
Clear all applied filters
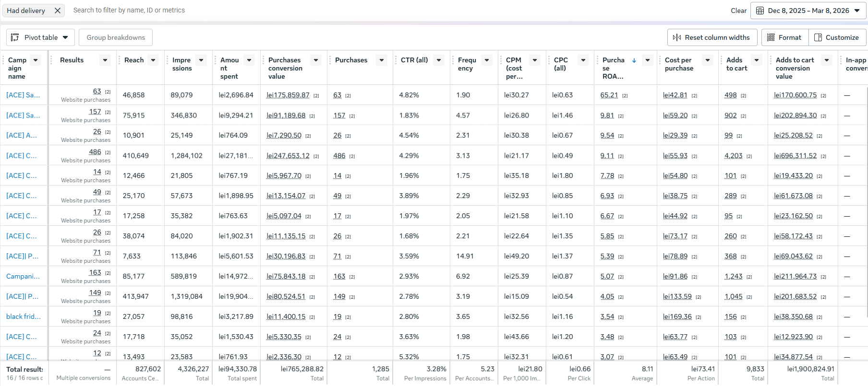[738, 11]
